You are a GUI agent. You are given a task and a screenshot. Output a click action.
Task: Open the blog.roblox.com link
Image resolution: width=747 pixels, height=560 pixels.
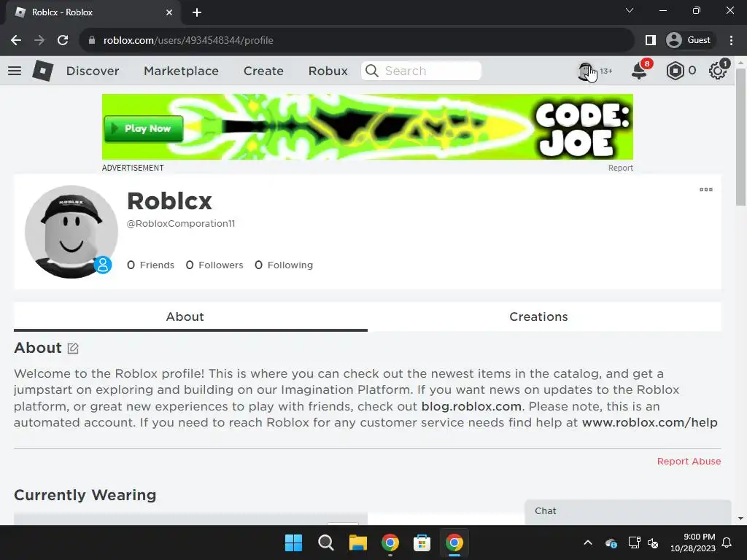click(471, 406)
